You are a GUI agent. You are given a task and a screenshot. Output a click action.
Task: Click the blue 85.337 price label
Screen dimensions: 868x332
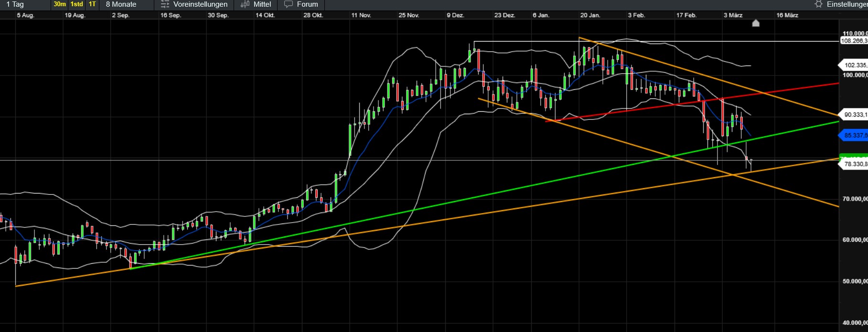pos(854,136)
